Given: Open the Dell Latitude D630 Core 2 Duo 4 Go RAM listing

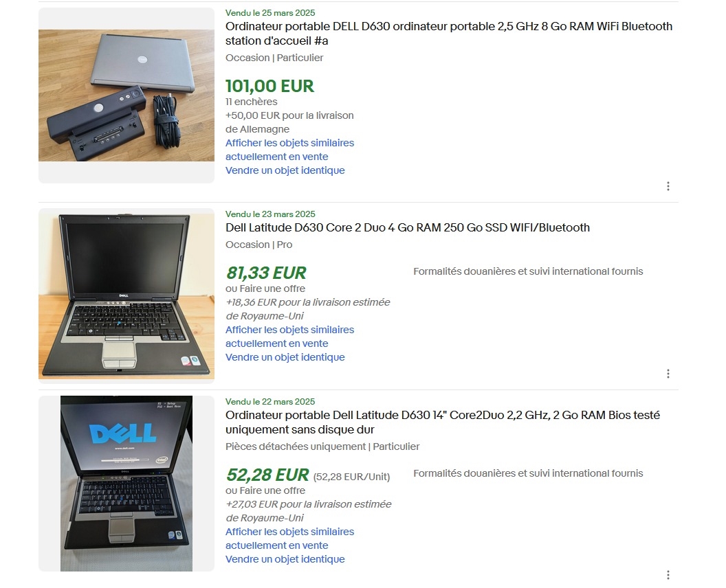Looking at the screenshot, I should point(408,227).
